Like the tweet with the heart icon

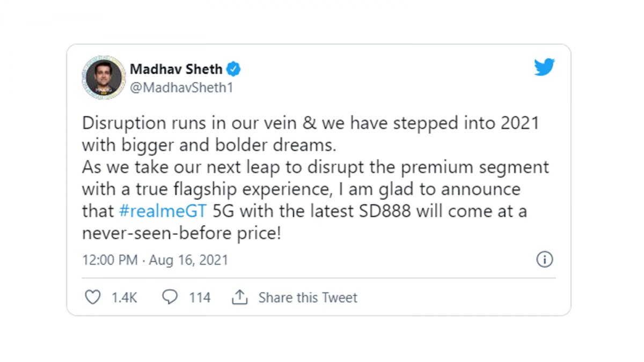click(x=93, y=297)
